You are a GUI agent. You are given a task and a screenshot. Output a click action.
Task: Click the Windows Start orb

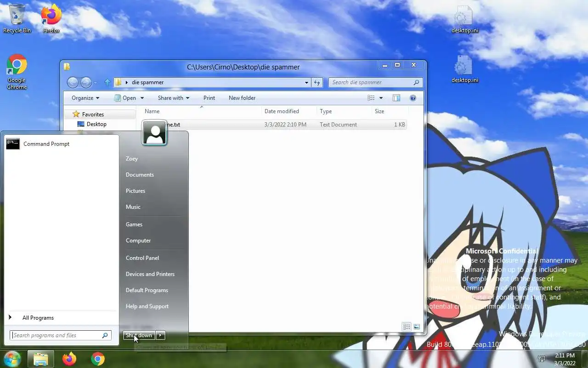(x=12, y=359)
